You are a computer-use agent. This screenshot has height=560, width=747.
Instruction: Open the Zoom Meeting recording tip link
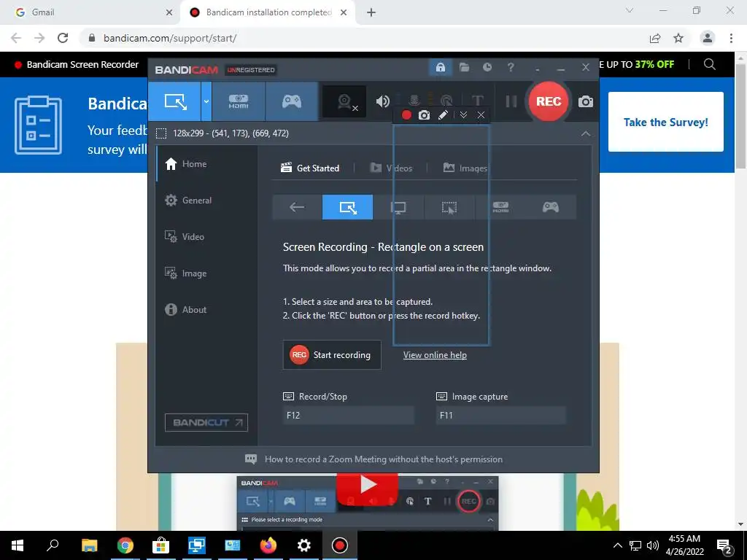point(384,459)
